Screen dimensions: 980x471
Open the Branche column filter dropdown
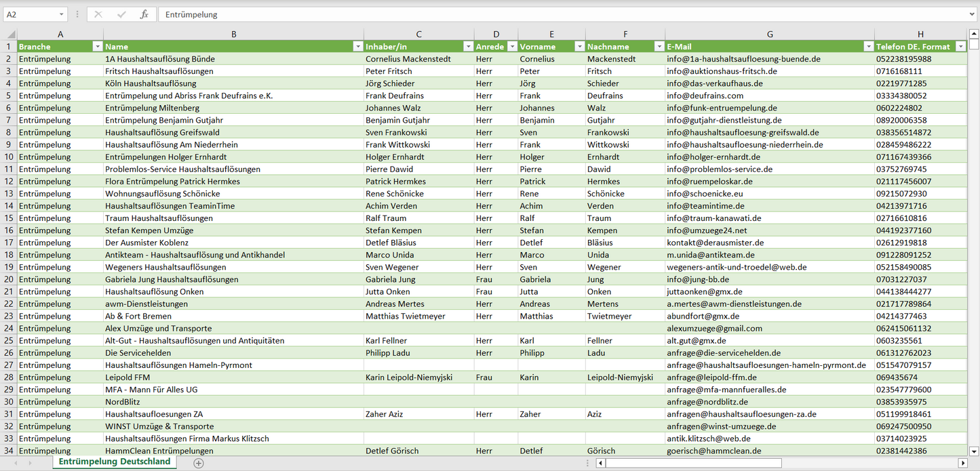[x=97, y=47]
